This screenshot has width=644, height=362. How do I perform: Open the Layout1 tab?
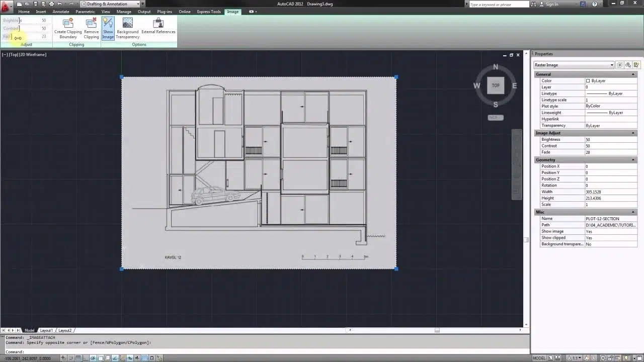(46, 330)
